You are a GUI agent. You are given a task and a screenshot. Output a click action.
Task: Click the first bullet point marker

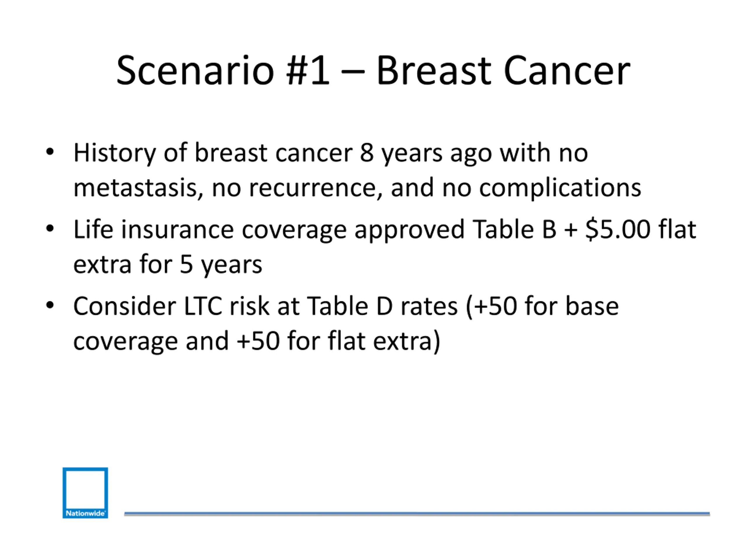click(x=50, y=152)
